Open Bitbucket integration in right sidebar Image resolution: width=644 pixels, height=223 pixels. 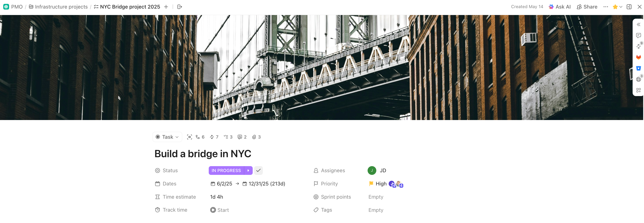coord(638,68)
